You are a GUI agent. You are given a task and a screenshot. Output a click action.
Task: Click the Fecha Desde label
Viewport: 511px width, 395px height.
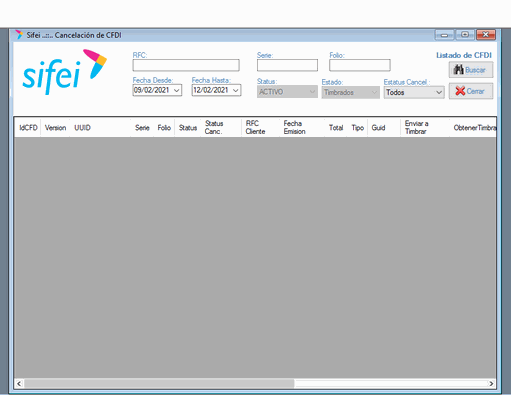pos(153,80)
